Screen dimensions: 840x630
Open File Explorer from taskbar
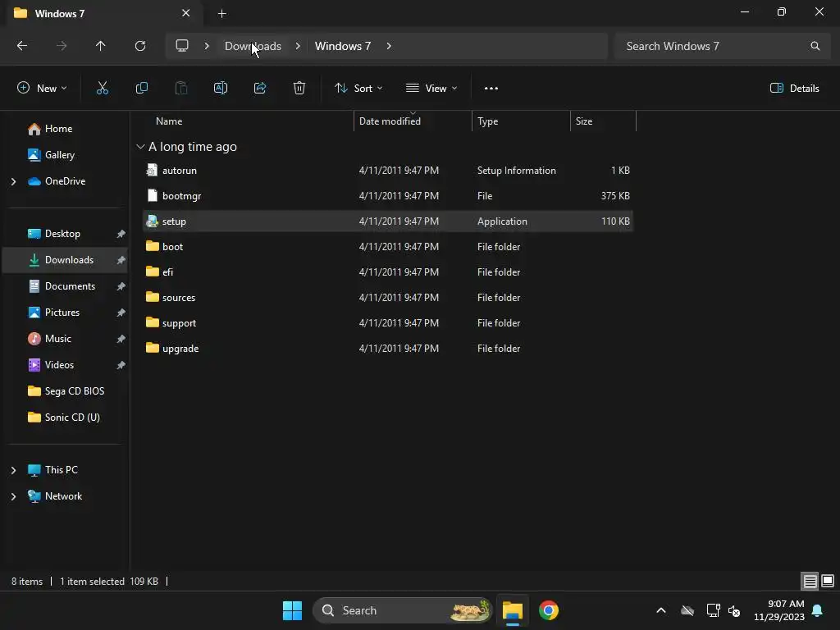[x=513, y=610]
